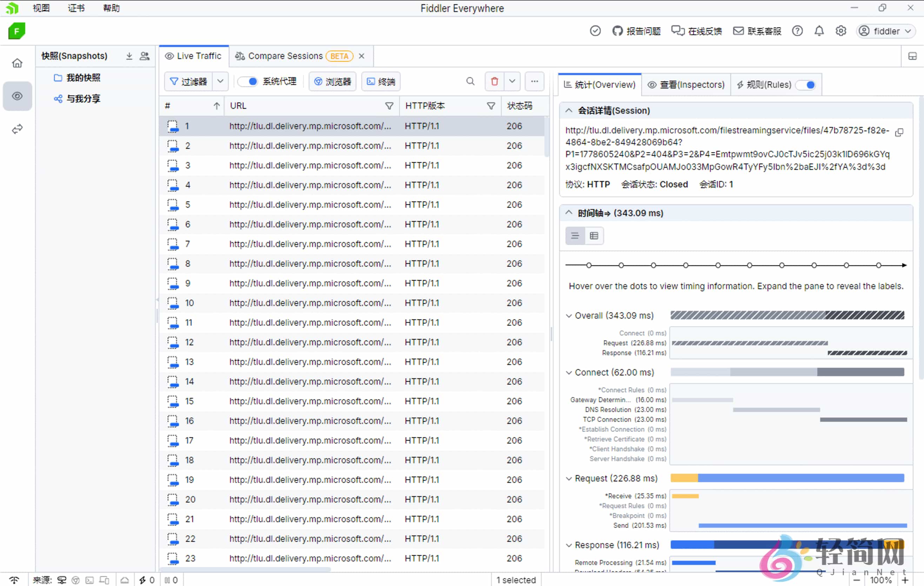The width and height of the screenshot is (924, 586).
Task: Open the 帮助 menu
Action: [111, 8]
